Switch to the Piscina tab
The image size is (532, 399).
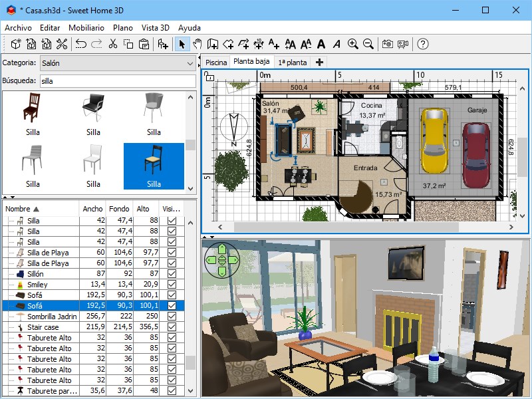tap(216, 63)
